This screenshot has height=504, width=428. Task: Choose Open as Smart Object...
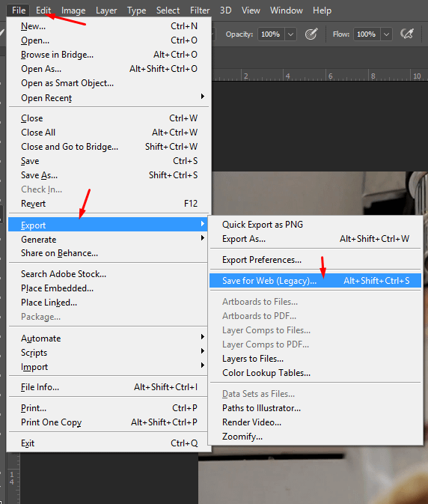109,83
